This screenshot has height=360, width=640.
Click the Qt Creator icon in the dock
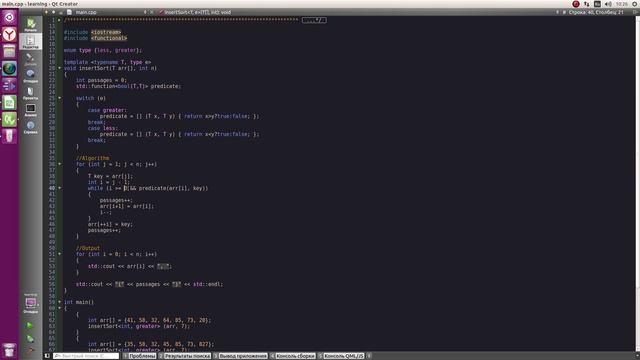9,120
